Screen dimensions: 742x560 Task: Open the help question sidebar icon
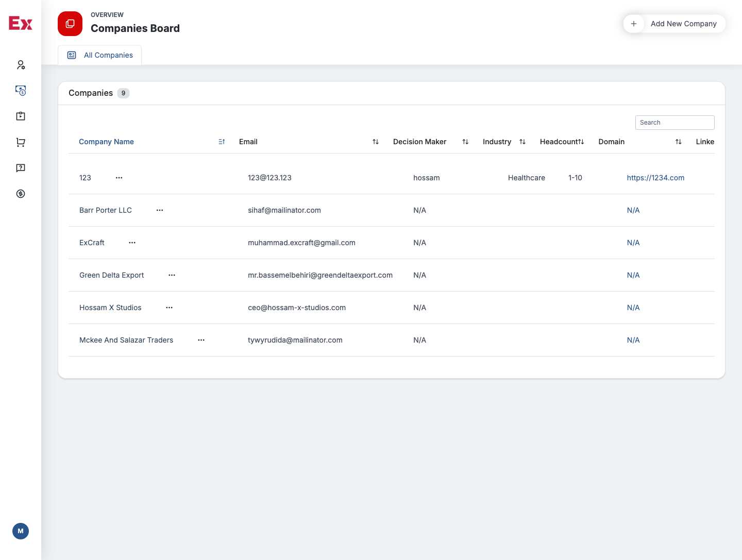(21, 168)
